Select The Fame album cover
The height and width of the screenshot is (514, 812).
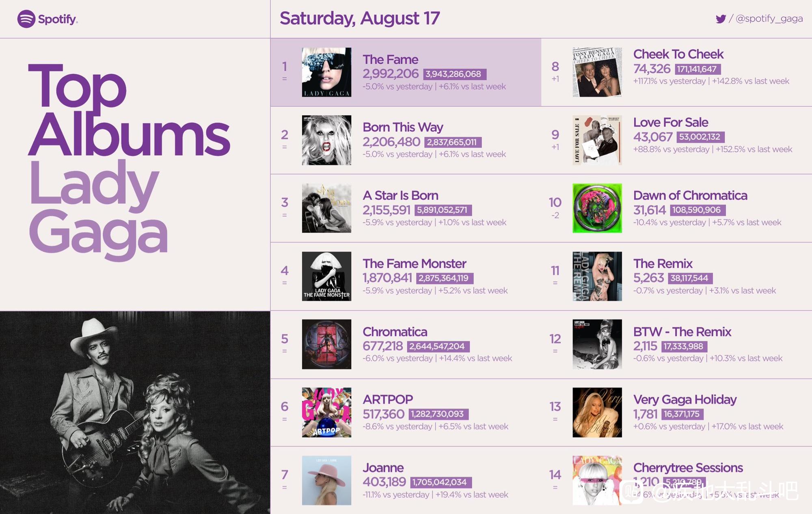(x=326, y=72)
